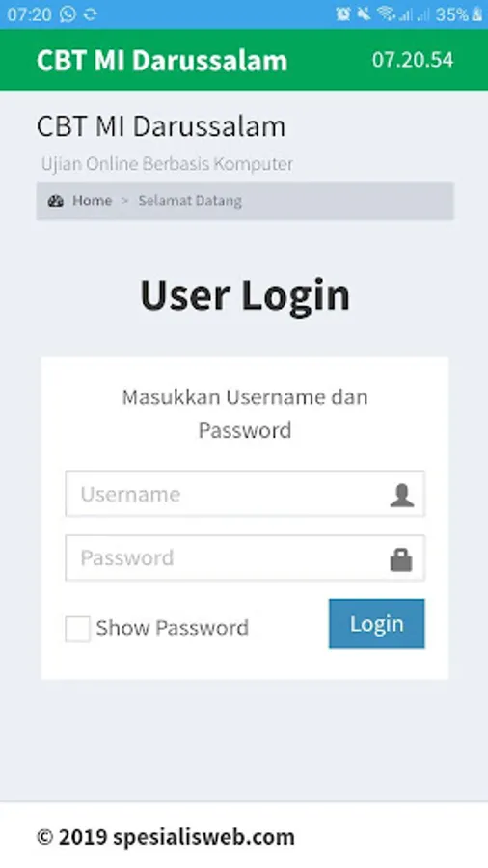Click the spesialisweb.com footer link
This screenshot has height=868, width=488.
click(x=203, y=837)
